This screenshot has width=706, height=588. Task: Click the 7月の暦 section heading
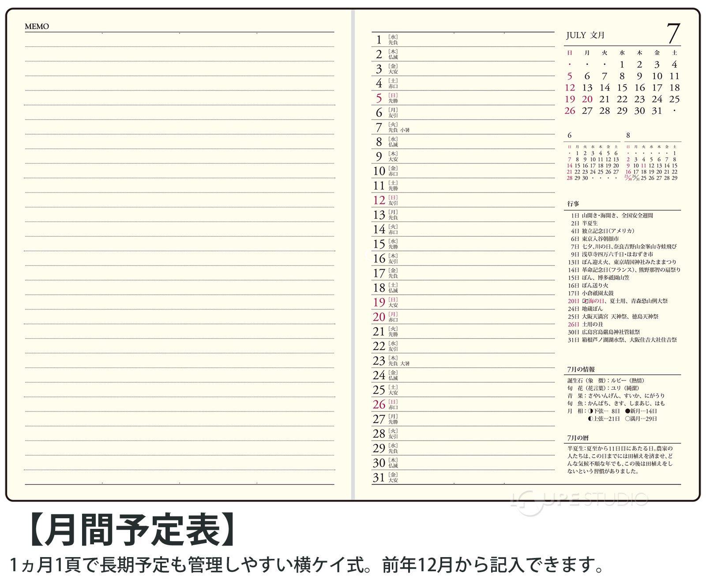578,438
